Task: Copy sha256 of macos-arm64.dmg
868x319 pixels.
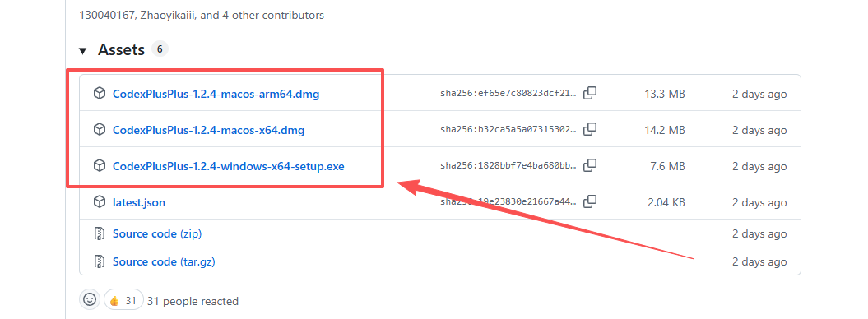Action: click(590, 94)
